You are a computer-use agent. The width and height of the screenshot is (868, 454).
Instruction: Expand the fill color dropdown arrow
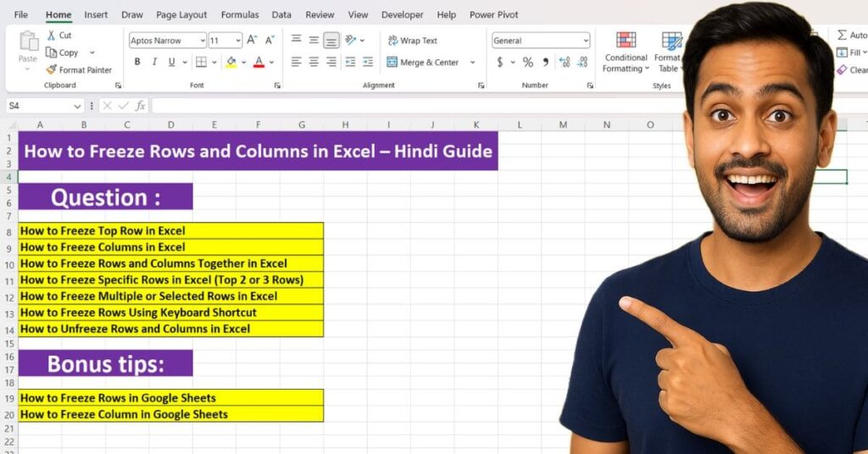pyautogui.click(x=243, y=63)
